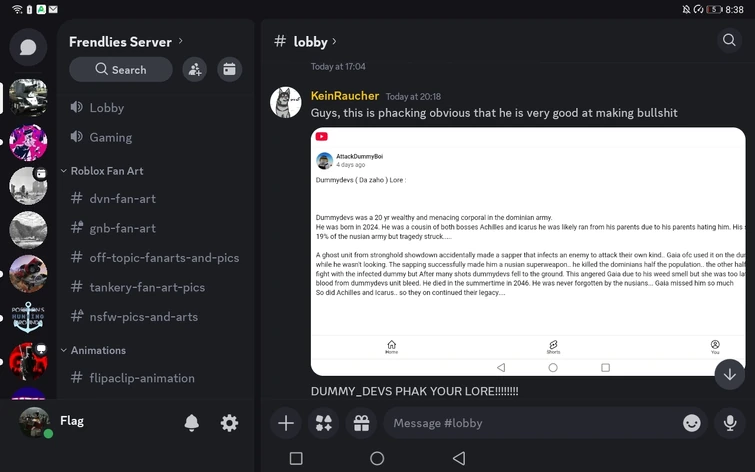Click the invite members icon
The width and height of the screenshot is (755, 472).
click(x=195, y=69)
